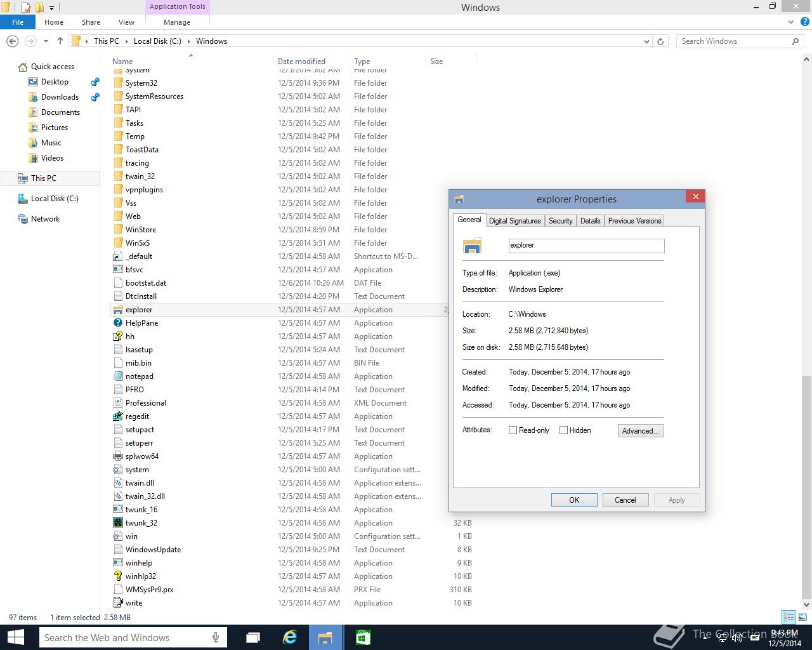Click file list vertical scrollbar thumb
The image size is (812, 650).
pos(806,486)
